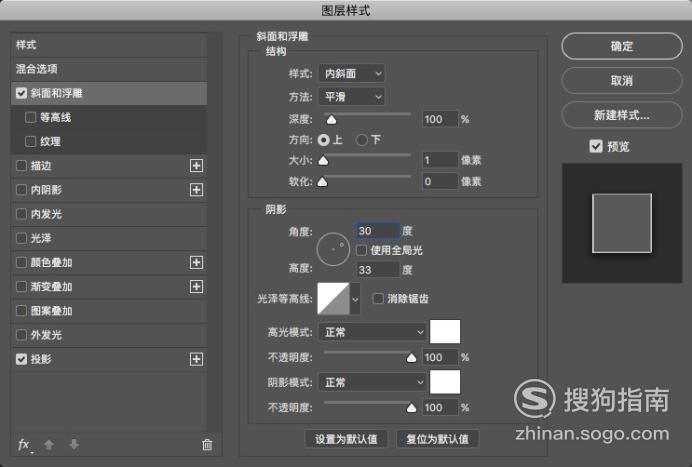Enable the 颜色叠加 checkbox
This screenshot has width=692, height=467.
21,263
